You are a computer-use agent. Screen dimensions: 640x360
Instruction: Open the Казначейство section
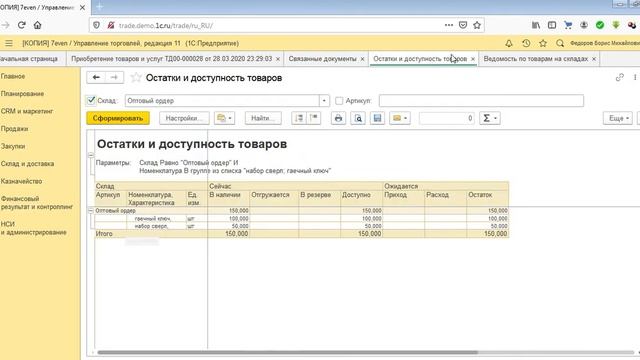22,181
